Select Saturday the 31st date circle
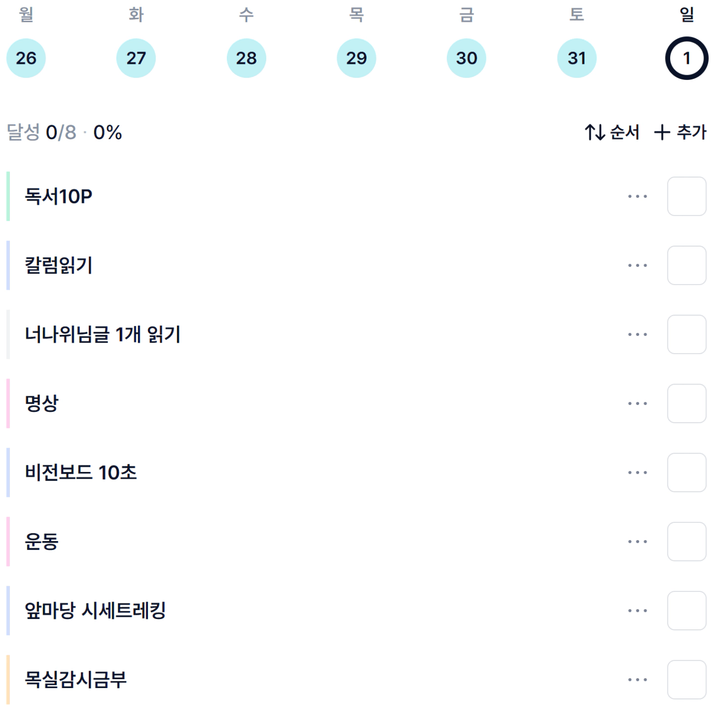The image size is (719, 728). (x=576, y=58)
